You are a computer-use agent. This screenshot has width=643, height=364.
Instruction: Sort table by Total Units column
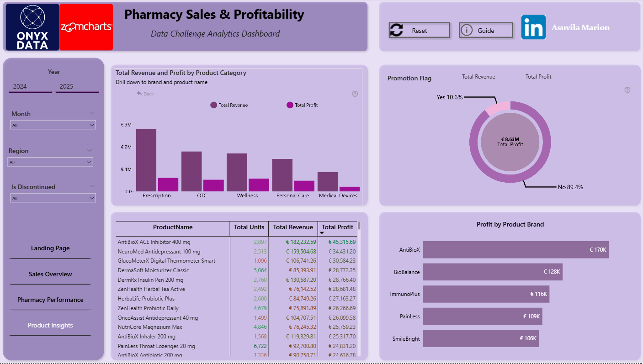(249, 227)
